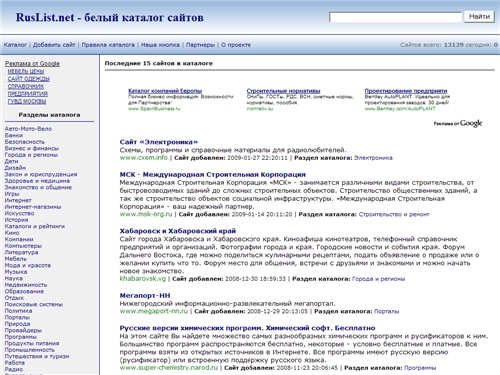Open the Интернет-магазины category
The width and height of the screenshot is (500, 375).
tap(33, 207)
